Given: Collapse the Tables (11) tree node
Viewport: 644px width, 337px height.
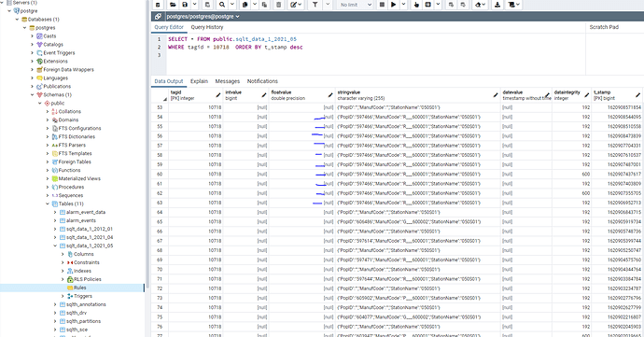Looking at the screenshot, I should pos(48,204).
